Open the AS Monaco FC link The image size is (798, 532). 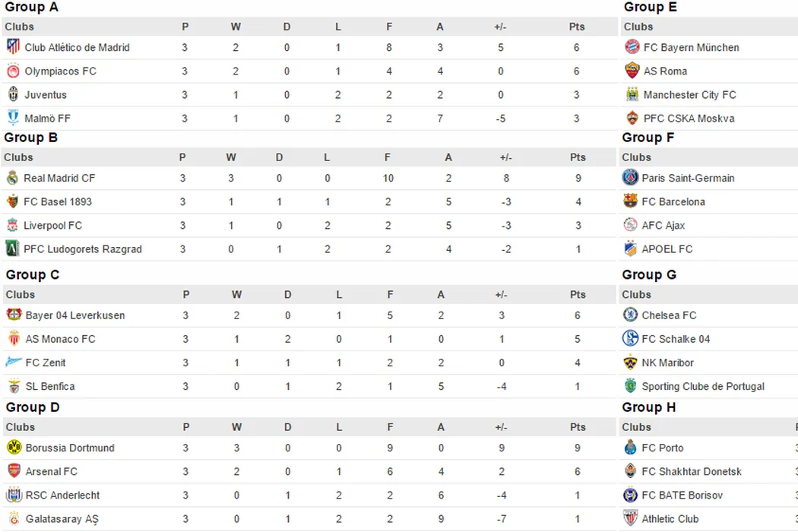[61, 339]
